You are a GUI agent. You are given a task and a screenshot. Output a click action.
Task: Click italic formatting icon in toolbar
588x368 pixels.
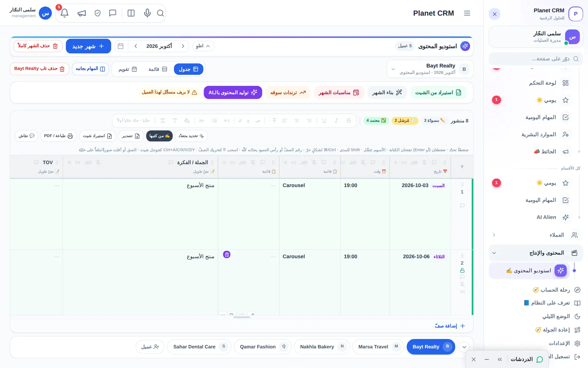[336, 121]
